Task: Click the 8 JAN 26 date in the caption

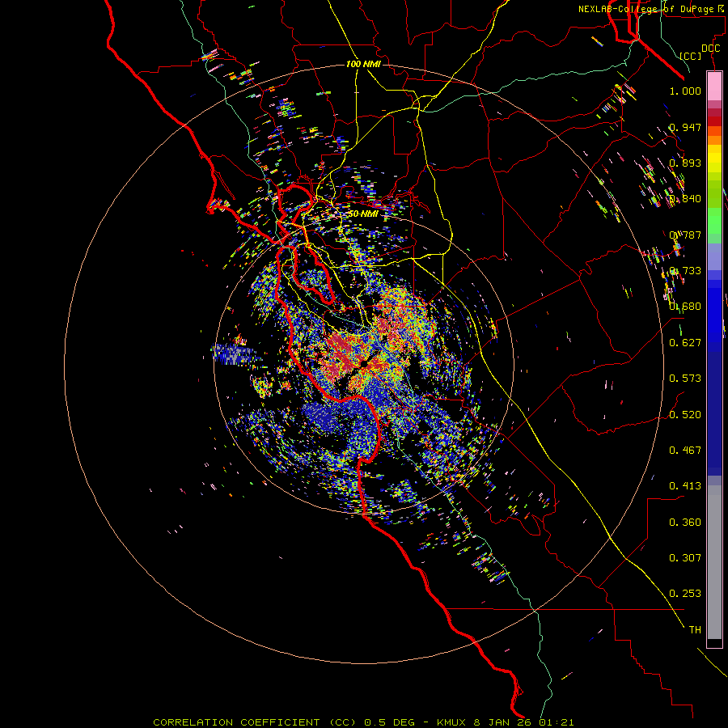Action: [x=504, y=722]
